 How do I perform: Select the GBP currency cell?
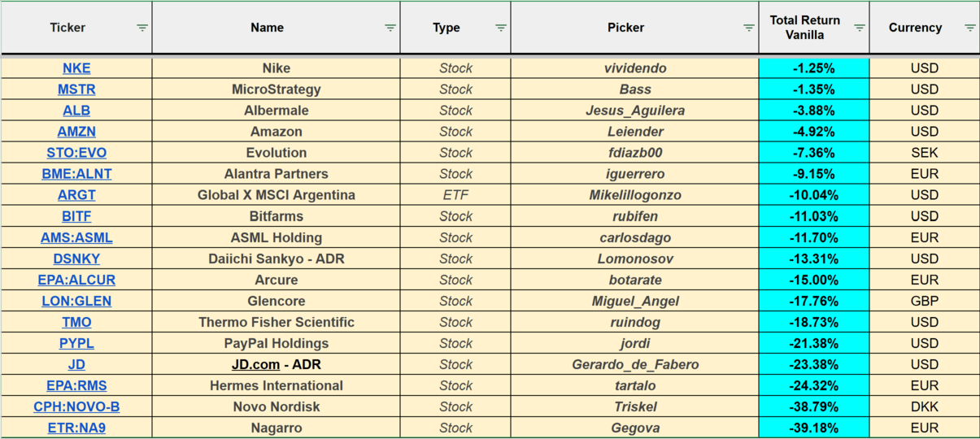[924, 301]
